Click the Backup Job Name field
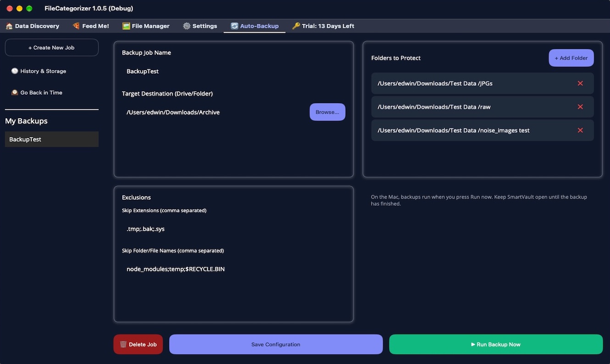The width and height of the screenshot is (610, 364). [x=233, y=71]
